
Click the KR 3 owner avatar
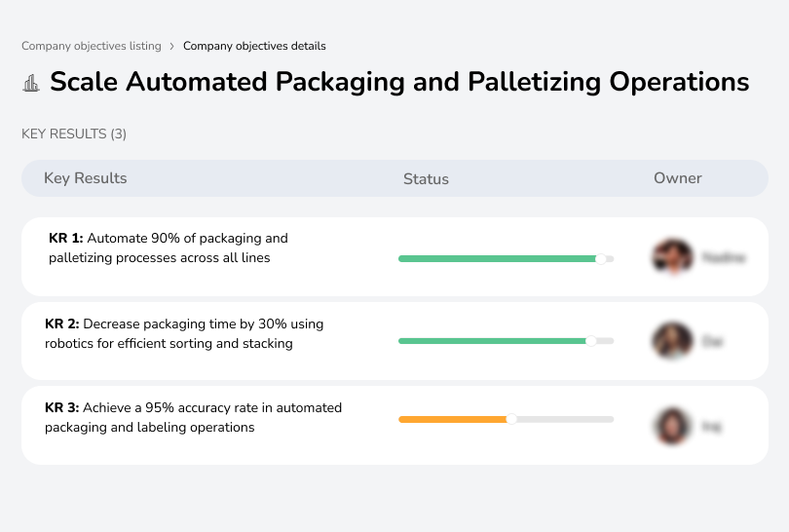(x=672, y=426)
